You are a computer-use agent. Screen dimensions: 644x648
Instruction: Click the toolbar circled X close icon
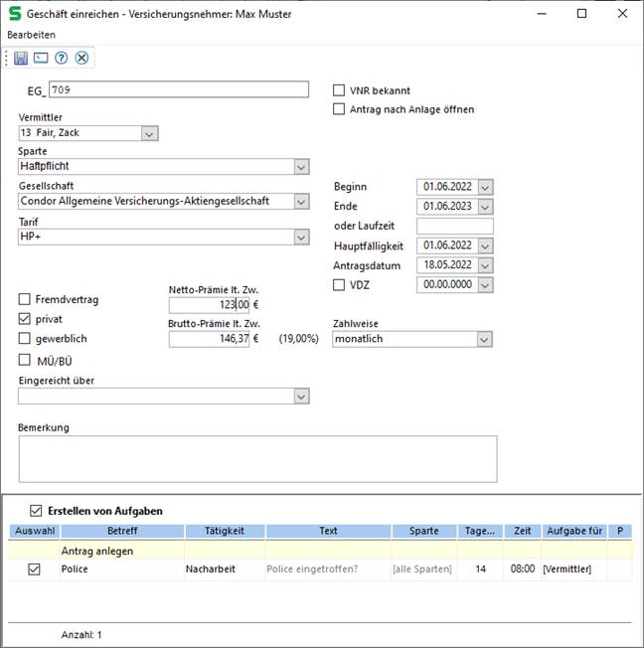(x=81, y=58)
